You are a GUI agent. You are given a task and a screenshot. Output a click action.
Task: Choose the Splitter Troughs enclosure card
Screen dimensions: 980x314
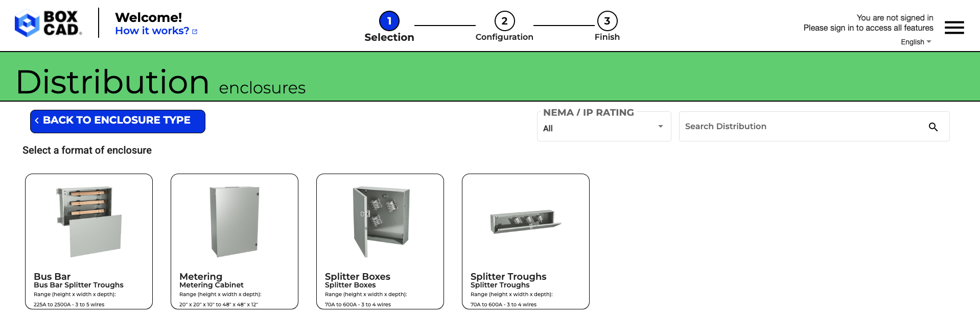click(526, 241)
